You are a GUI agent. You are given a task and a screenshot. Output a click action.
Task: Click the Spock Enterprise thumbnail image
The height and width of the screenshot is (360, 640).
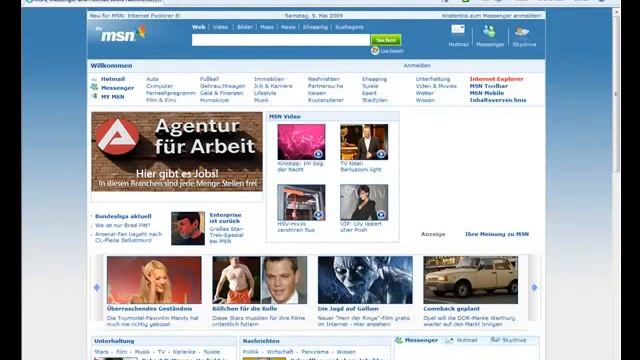tap(188, 228)
